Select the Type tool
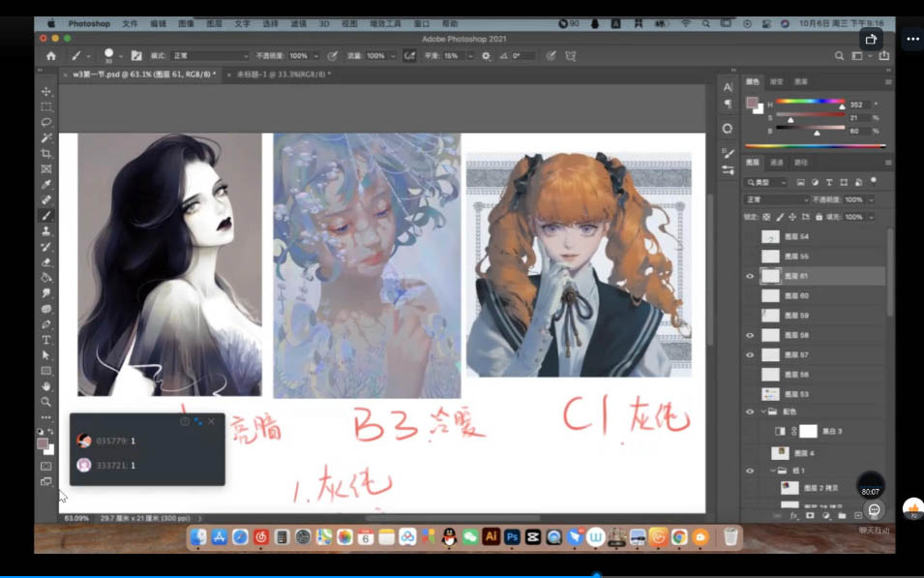 [46, 340]
